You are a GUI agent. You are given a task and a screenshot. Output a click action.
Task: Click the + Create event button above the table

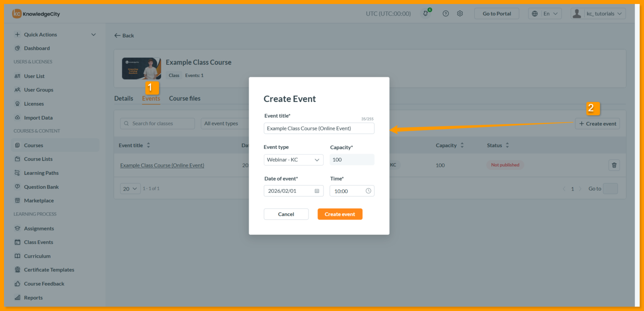[597, 124]
